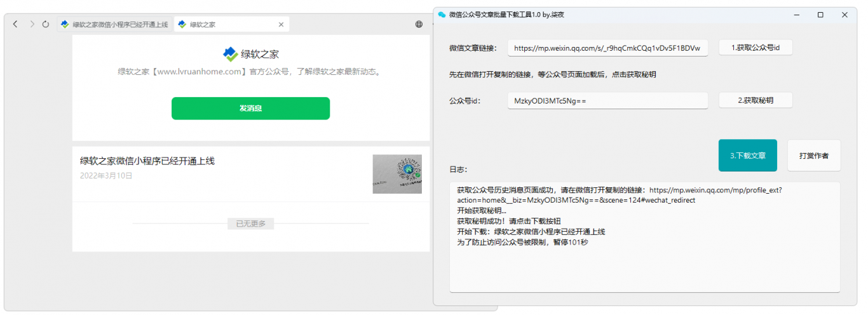Click the globe icon in browser toolbar
The width and height of the screenshot is (868, 315).
pyautogui.click(x=419, y=24)
